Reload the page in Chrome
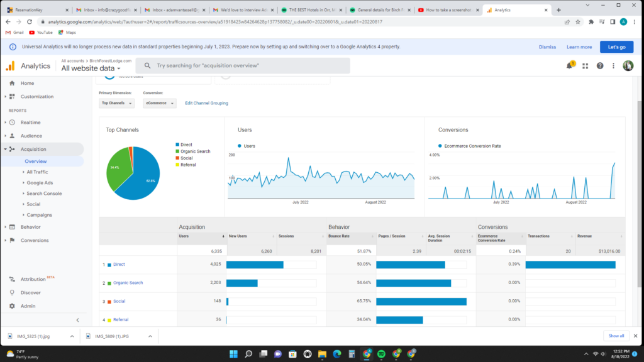Viewport: 644px width, 362px height. pos(30,22)
